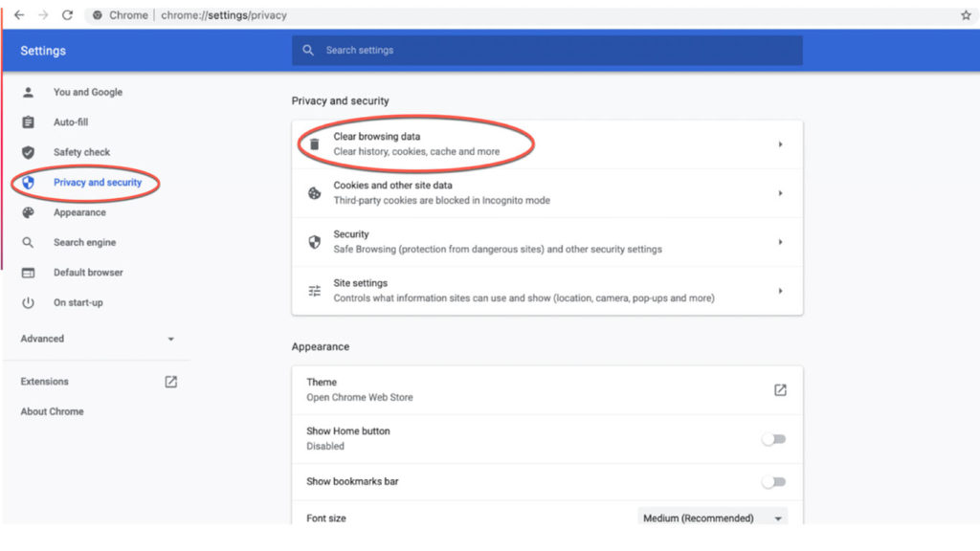Open About Chrome page

(x=52, y=411)
